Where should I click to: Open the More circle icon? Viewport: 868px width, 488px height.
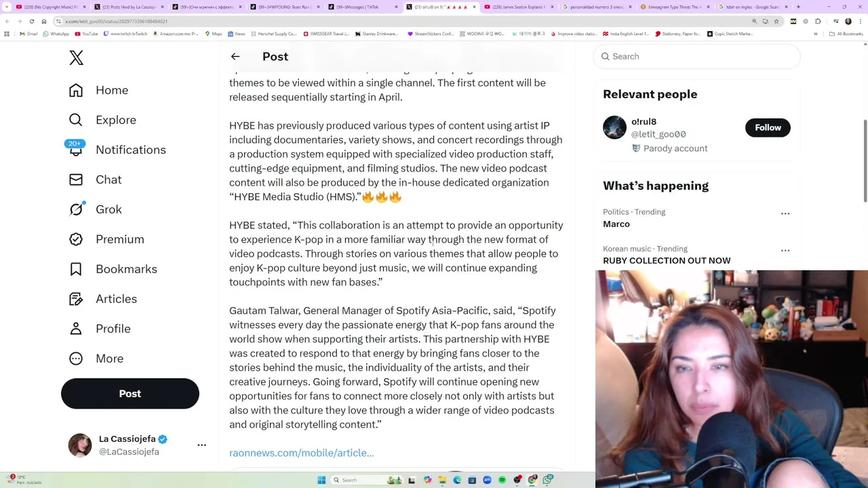(76, 359)
